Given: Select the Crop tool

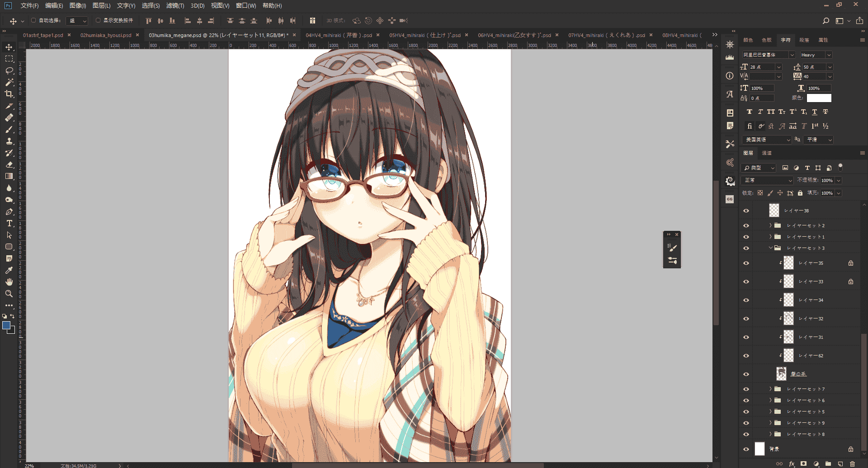Looking at the screenshot, I should tap(9, 94).
